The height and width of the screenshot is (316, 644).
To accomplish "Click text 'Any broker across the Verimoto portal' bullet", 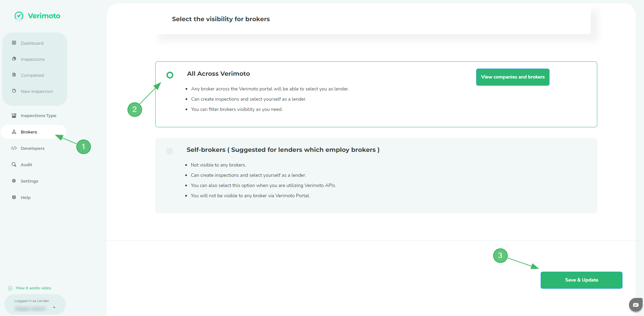I will [x=270, y=89].
